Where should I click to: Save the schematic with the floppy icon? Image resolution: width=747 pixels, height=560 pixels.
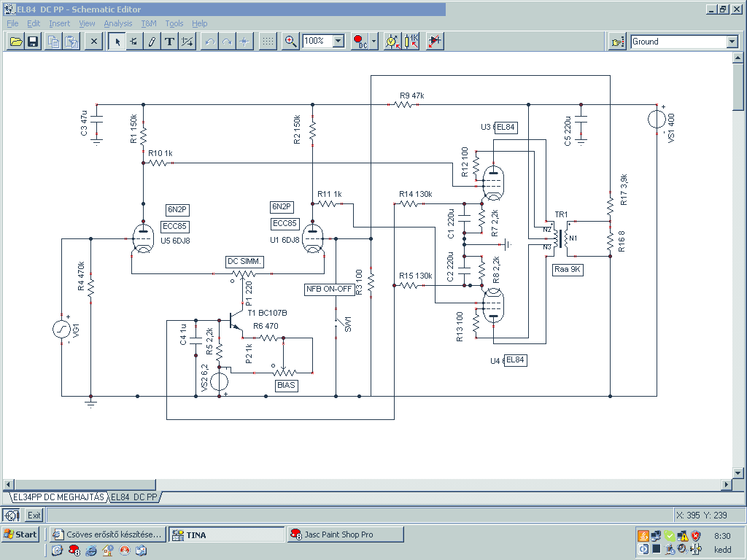pyautogui.click(x=32, y=42)
